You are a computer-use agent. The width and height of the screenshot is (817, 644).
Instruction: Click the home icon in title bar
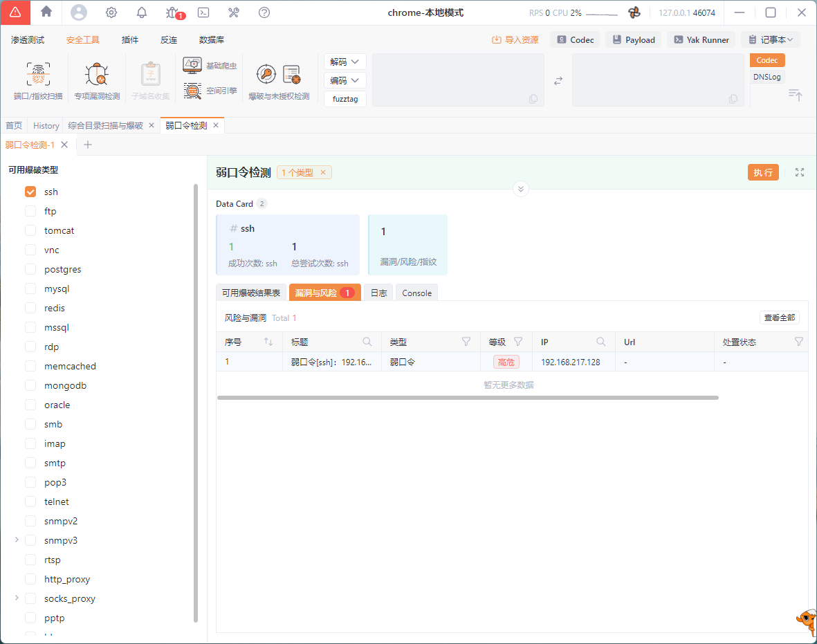pos(46,12)
